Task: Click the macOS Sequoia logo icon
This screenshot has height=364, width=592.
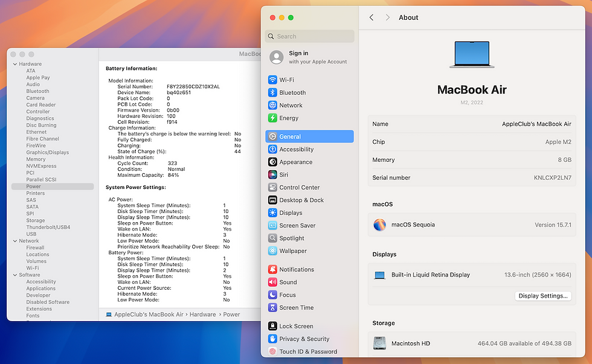Action: 379,225
